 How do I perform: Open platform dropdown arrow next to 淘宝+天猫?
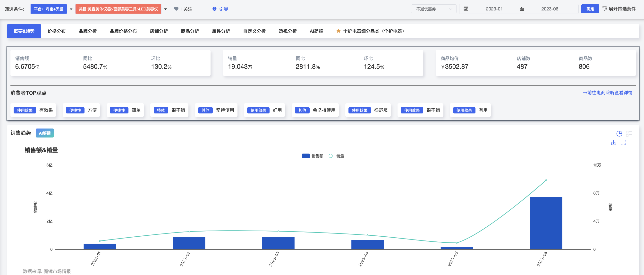[71, 9]
